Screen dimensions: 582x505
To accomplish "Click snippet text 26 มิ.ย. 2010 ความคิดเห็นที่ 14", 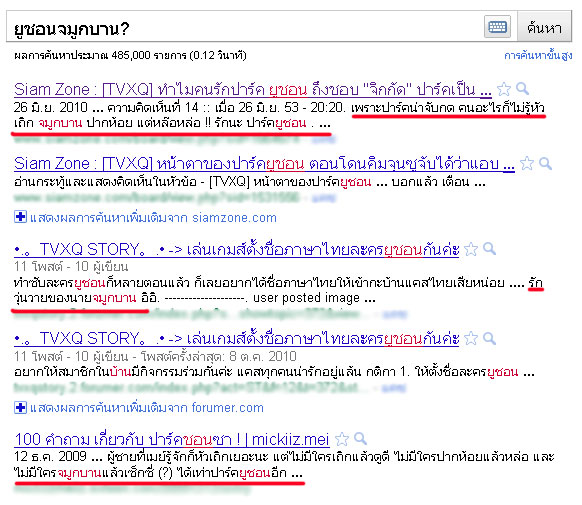I will click(107, 108).
